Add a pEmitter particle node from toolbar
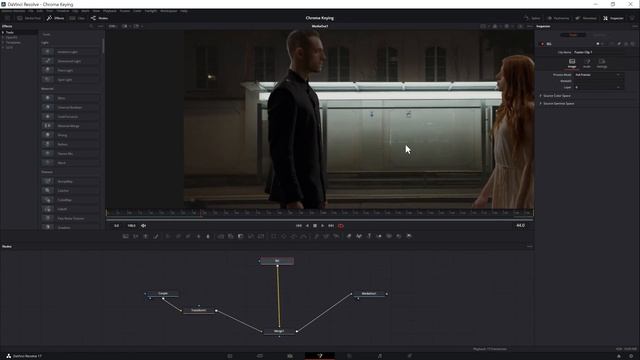Screen dimensions: 640x360 [316, 236]
